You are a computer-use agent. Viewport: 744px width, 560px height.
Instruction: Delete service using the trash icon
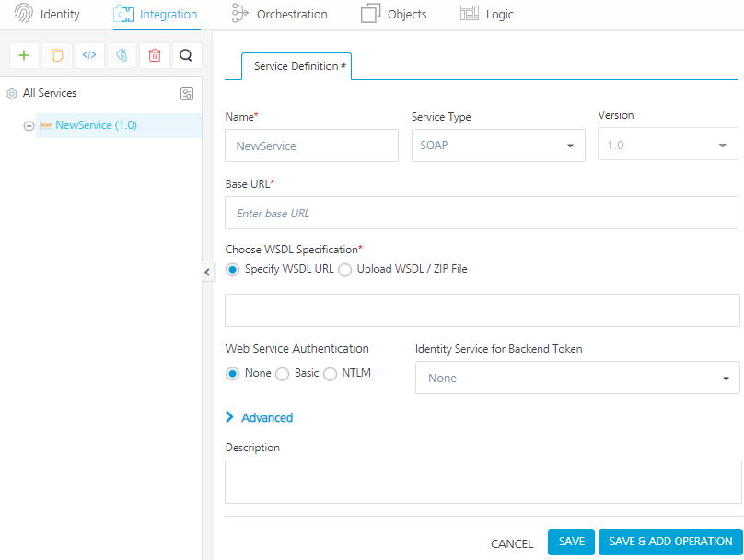tap(154, 55)
